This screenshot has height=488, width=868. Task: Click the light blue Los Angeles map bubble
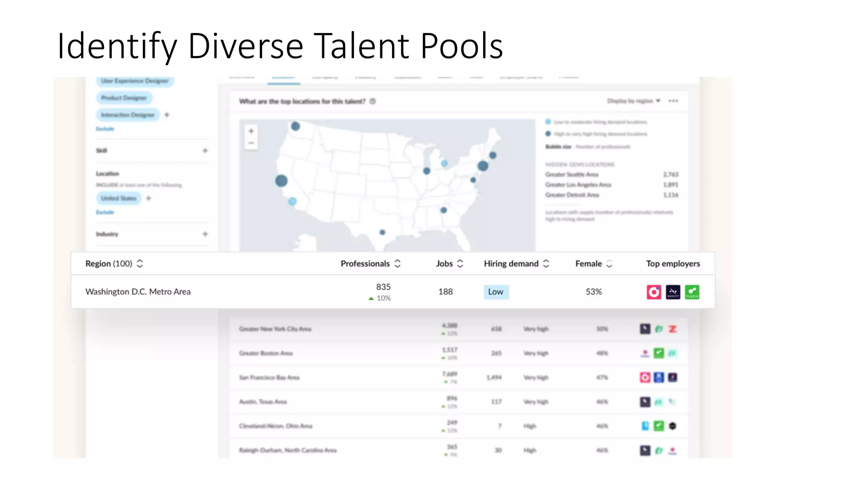pyautogui.click(x=292, y=202)
